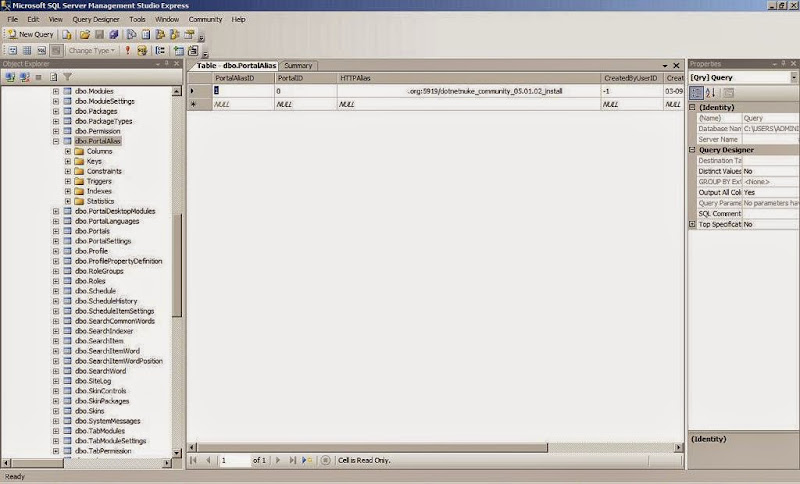Click the Verify SQL Syntax icon
Viewport: 800px width, 484px height.
point(142,50)
